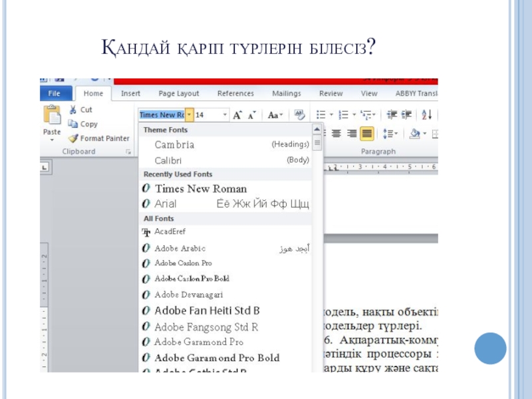The image size is (532, 399).
Task: Click the Grow Font icon
Action: point(237,115)
